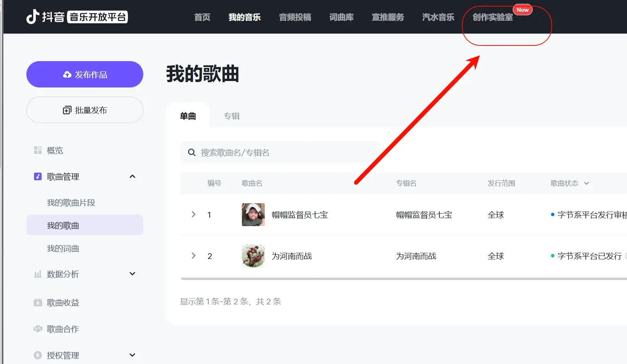
Task: Click the data analysis bar chart icon
Action: click(37, 274)
